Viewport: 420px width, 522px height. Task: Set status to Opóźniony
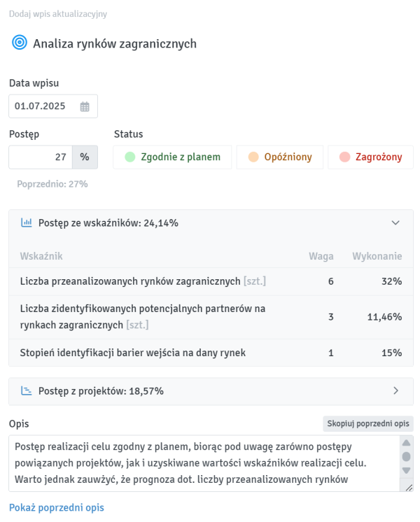point(280,157)
